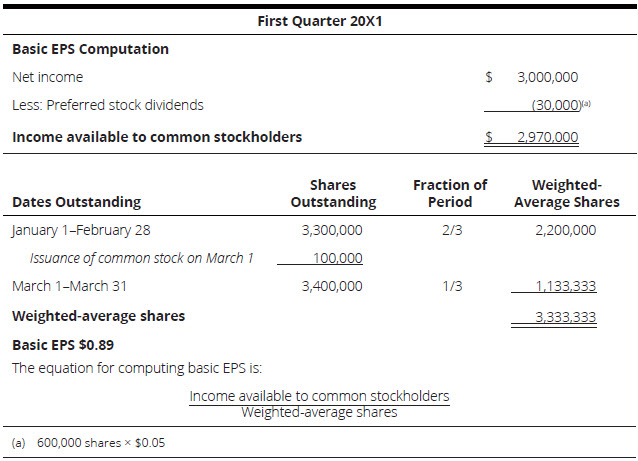Select the January 1–February 28 row label
This screenshot has height=461, width=638.
81,230
